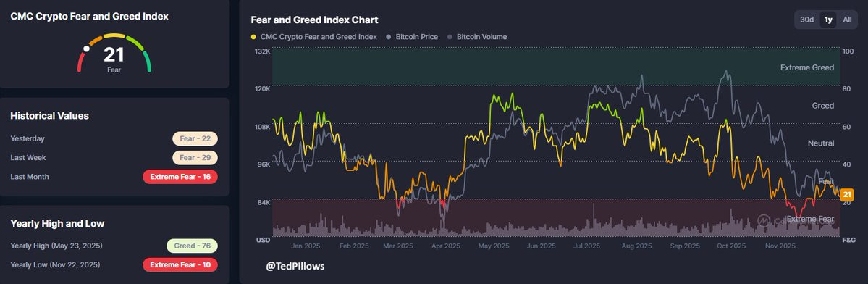Image resolution: width=868 pixels, height=284 pixels.
Task: Click the fear gauge needle indicator
Action: (x=86, y=49)
